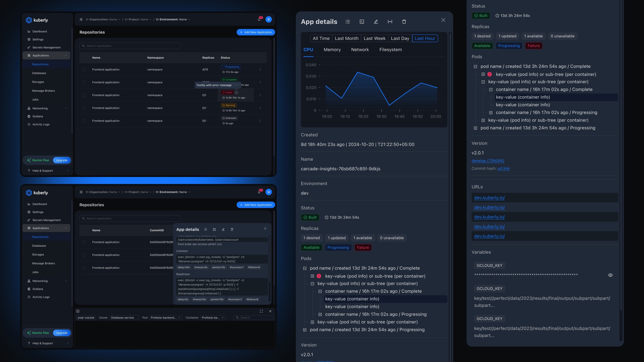Open notifications bell in top Repositories window

click(x=259, y=19)
